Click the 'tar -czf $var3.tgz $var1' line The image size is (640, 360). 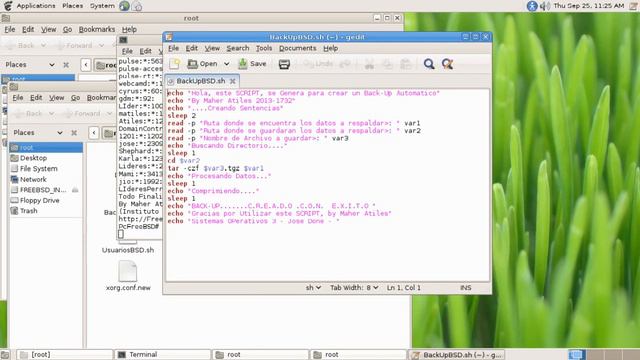[215, 168]
